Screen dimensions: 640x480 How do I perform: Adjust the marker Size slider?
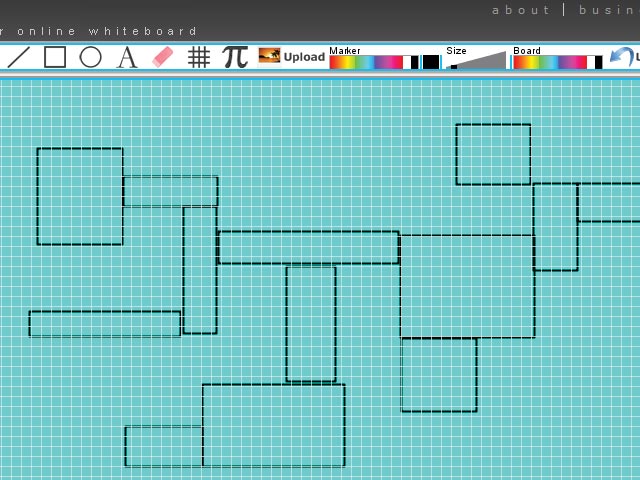point(476,62)
